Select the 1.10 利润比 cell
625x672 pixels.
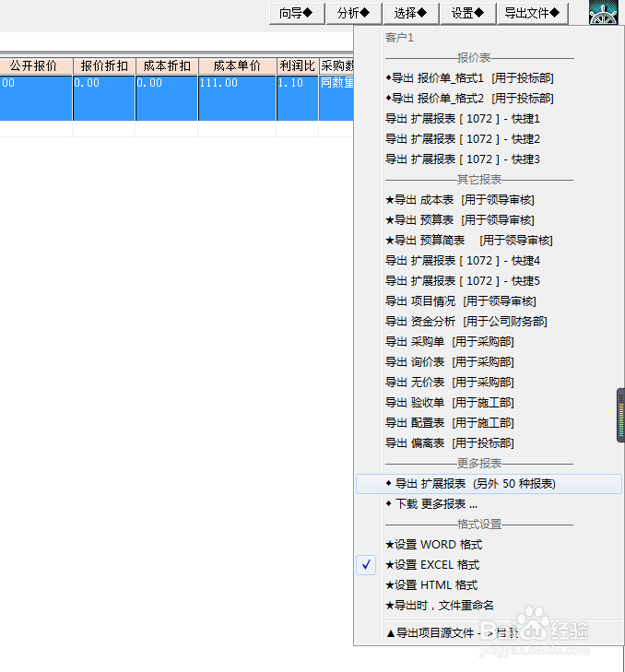298,98
